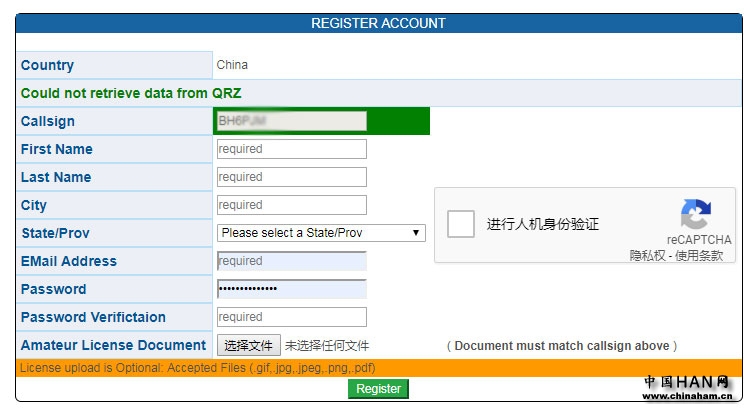The height and width of the screenshot is (409, 750).
Task: Check the reCAPTCHA human verification checkbox
Action: point(461,224)
